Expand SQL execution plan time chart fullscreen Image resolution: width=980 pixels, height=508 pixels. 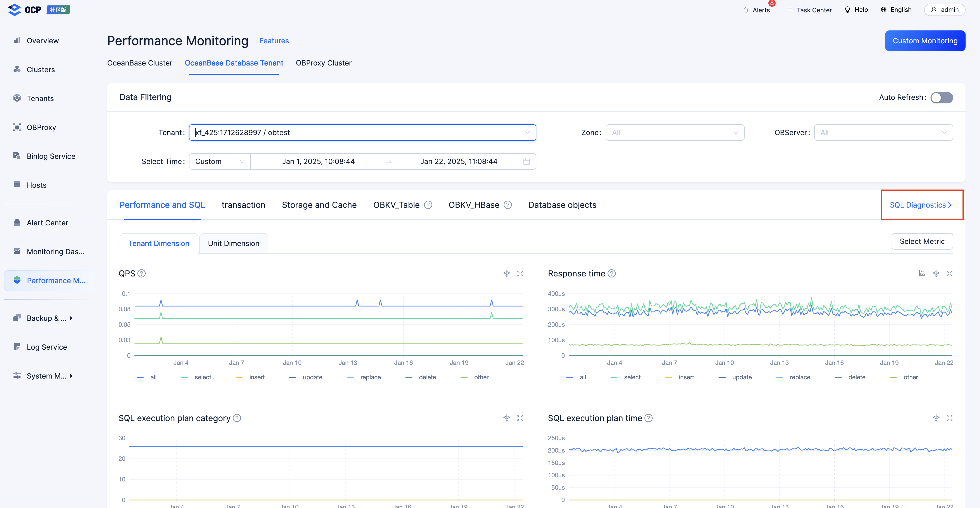point(950,418)
